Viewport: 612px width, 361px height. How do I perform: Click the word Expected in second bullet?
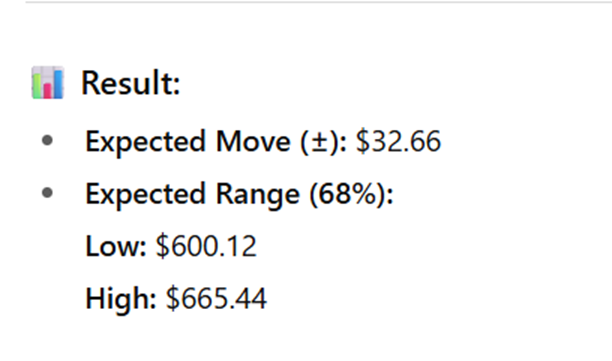145,194
